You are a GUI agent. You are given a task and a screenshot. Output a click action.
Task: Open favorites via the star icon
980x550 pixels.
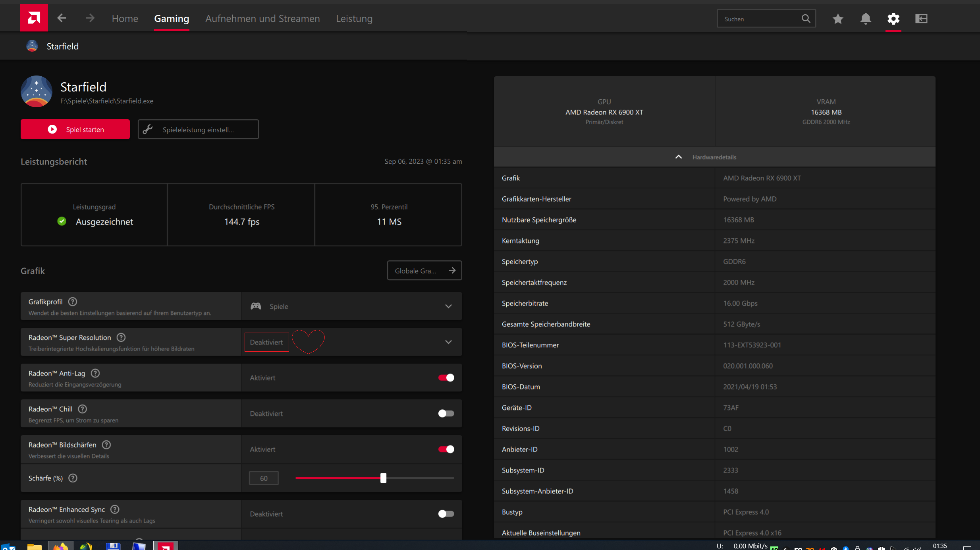[x=838, y=19]
